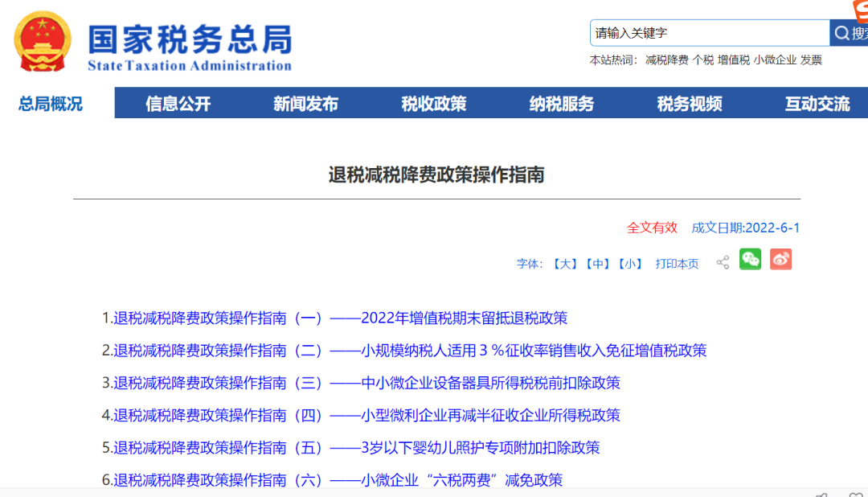Viewport: 868px width, 497px height.
Task: Open the 纳税服务 navigation tab
Action: point(561,104)
